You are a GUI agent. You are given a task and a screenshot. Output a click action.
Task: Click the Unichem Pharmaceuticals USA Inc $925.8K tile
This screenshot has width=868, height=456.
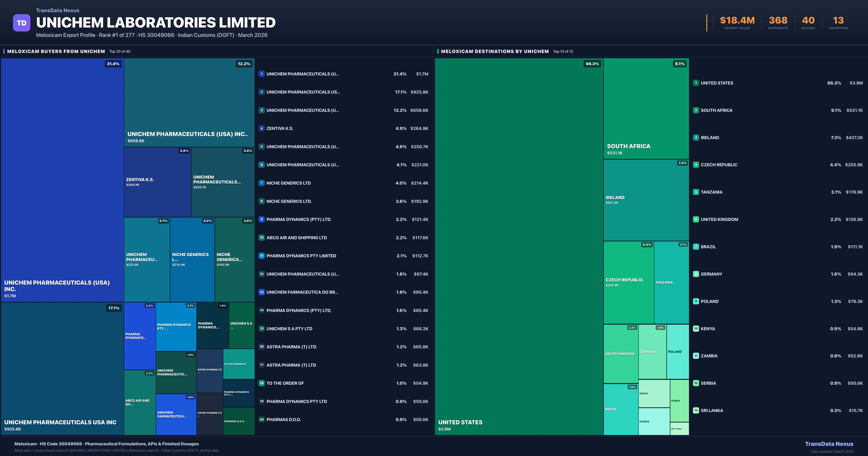click(62, 368)
